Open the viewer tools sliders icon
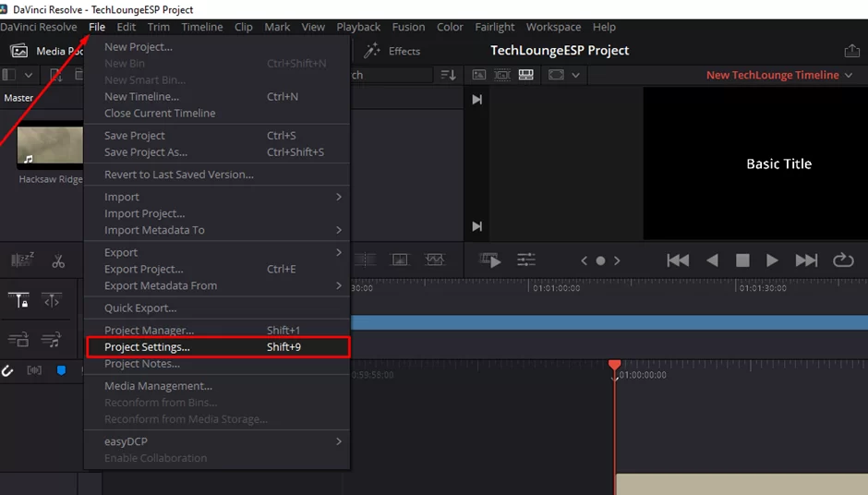Viewport: 868px width, 495px height. tap(526, 260)
